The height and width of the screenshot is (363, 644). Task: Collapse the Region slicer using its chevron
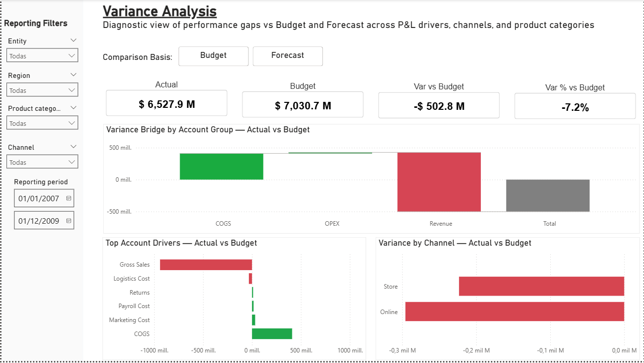pyautogui.click(x=74, y=75)
